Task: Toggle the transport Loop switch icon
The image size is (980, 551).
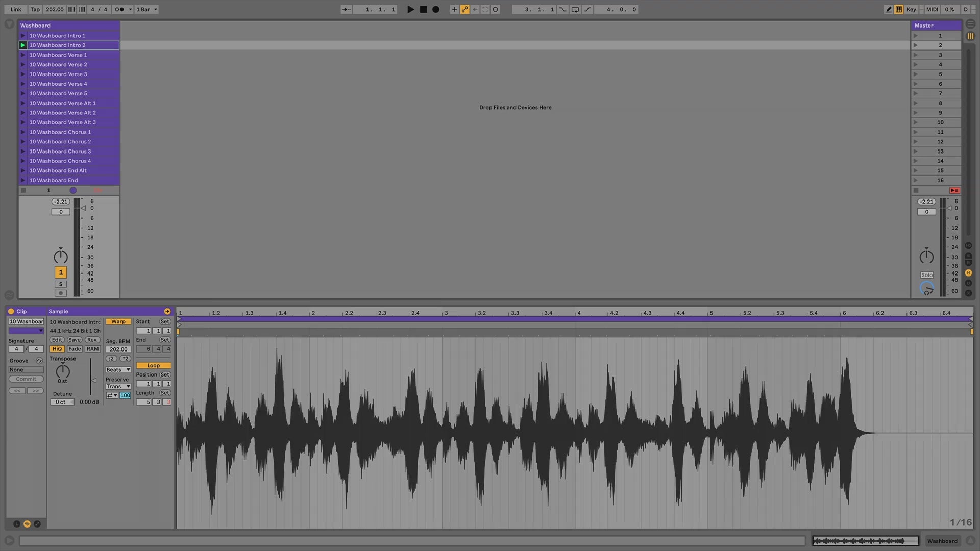Action: coord(575,9)
